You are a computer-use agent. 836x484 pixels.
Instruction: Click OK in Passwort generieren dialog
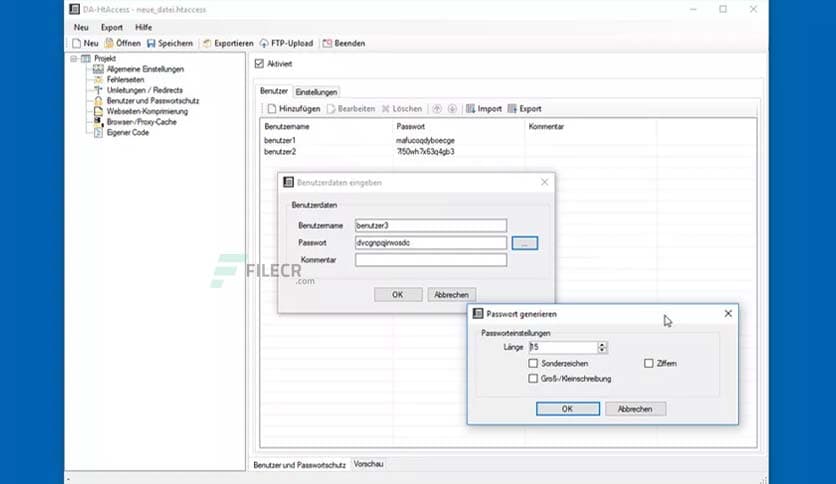(568, 409)
